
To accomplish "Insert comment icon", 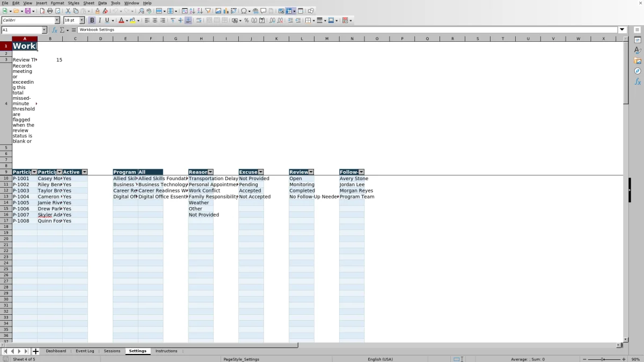I will tap(264, 11).
